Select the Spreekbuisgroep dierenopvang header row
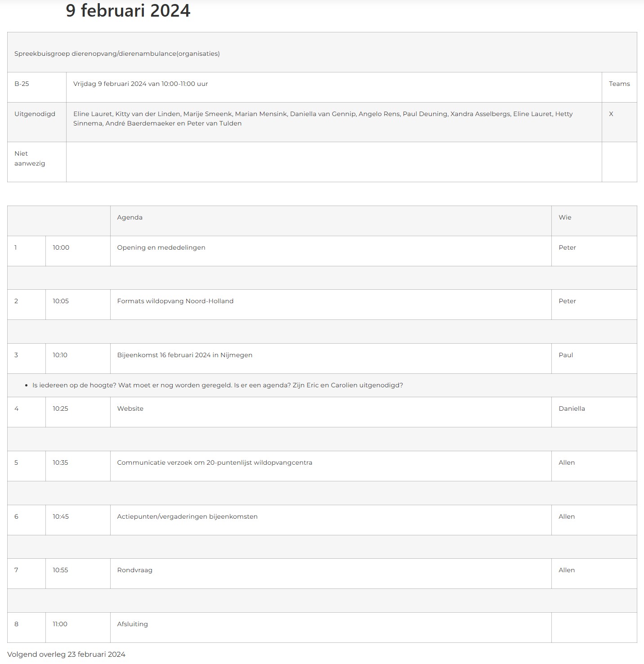Screen dimensions: 644x664 click(322, 52)
